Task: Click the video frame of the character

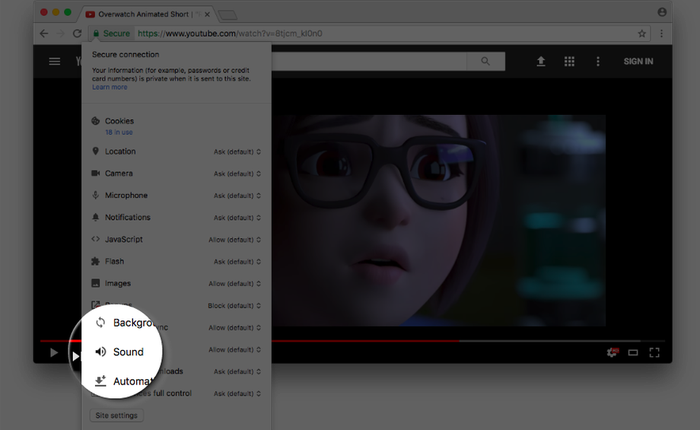Action: tap(438, 220)
